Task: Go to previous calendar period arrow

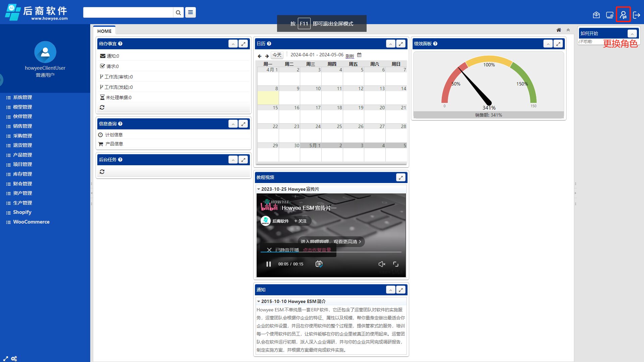Action: [x=259, y=56]
